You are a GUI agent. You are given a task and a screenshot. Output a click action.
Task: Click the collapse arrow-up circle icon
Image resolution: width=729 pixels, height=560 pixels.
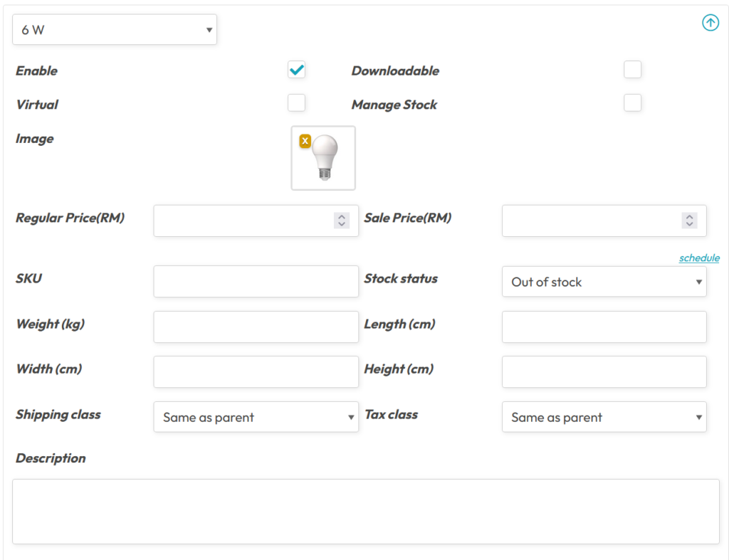tap(710, 23)
